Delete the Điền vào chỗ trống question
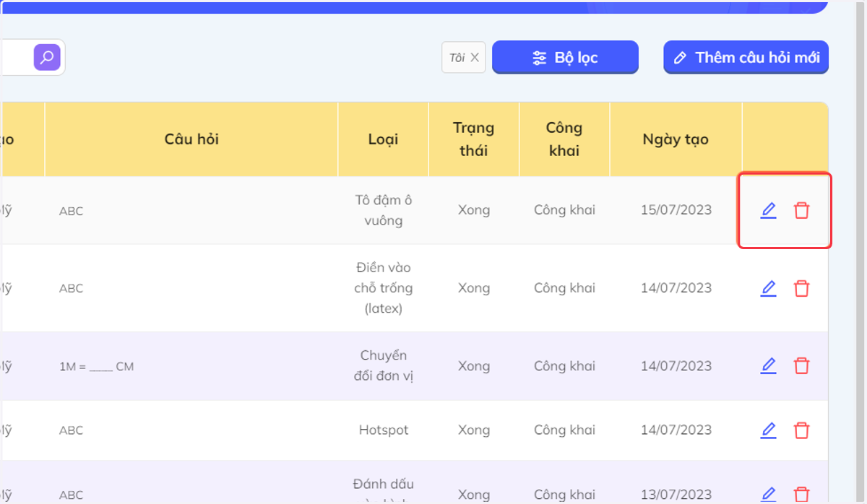This screenshot has height=504, width=867. click(801, 288)
